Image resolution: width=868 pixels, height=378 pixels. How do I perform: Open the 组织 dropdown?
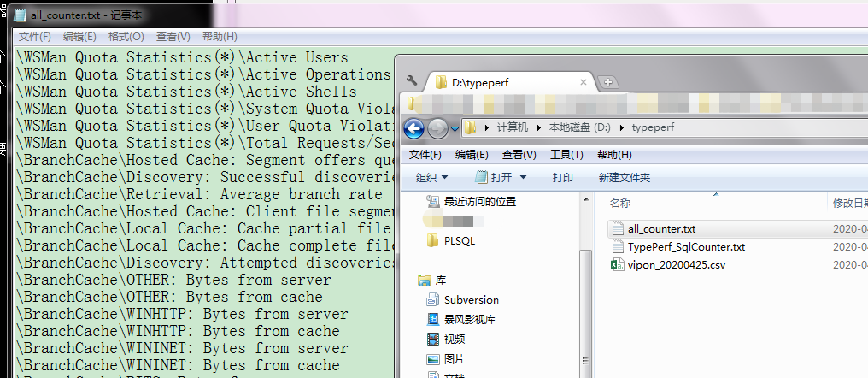click(x=431, y=177)
